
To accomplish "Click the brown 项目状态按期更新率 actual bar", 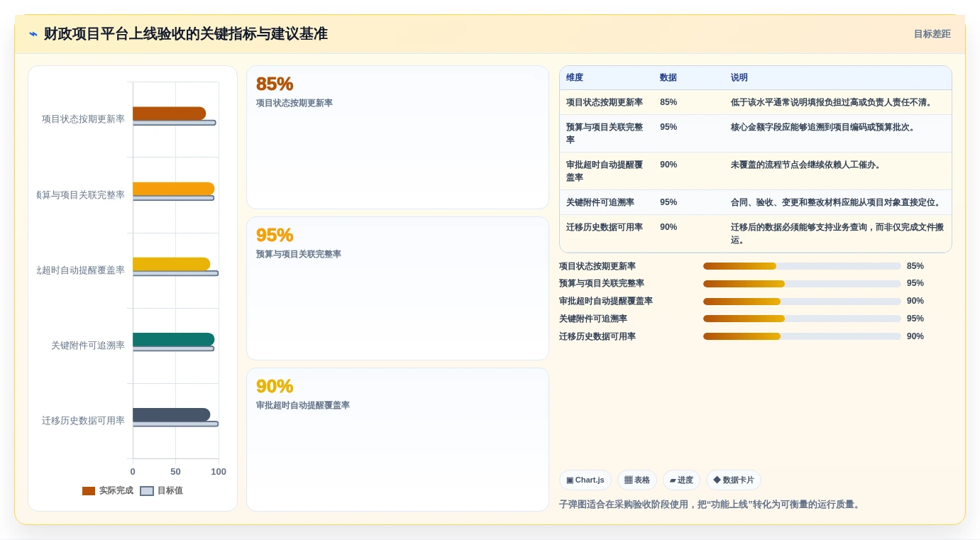I will coord(169,114).
